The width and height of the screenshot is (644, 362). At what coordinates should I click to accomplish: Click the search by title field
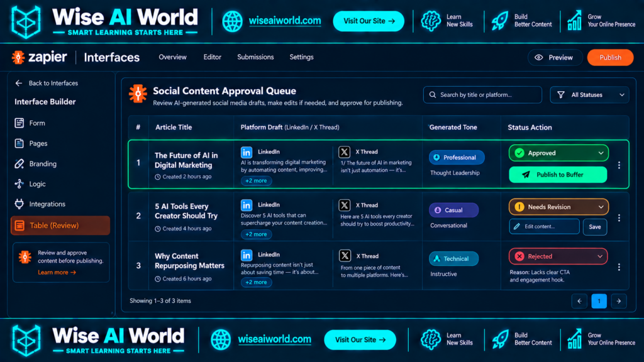(x=482, y=95)
